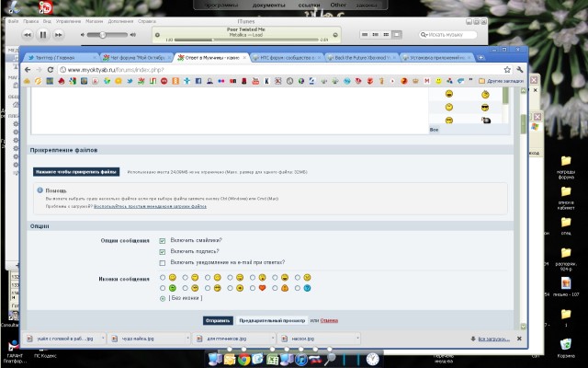Click the browser back arrow
The height and width of the screenshot is (368, 588).
pyautogui.click(x=27, y=69)
